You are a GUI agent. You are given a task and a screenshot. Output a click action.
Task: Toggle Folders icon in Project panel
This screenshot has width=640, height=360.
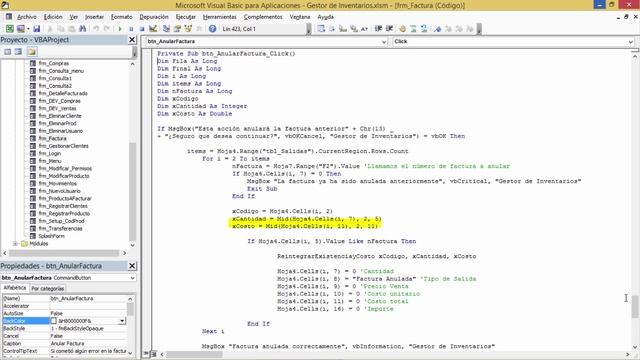tap(32, 51)
